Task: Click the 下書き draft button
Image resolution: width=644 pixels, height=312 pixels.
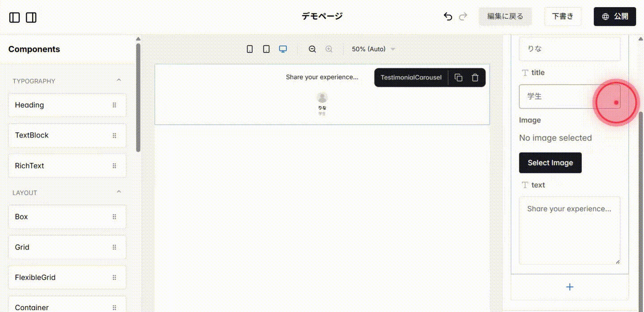Action: point(563,16)
